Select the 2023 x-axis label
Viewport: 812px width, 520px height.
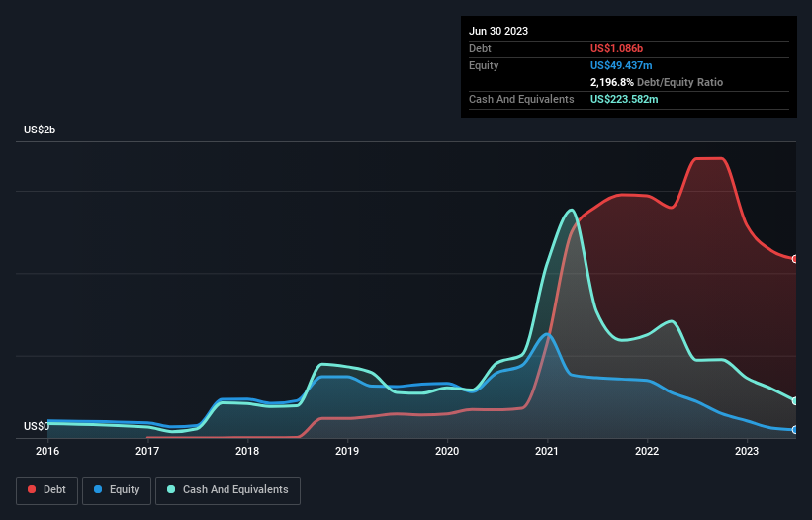pyautogui.click(x=747, y=451)
